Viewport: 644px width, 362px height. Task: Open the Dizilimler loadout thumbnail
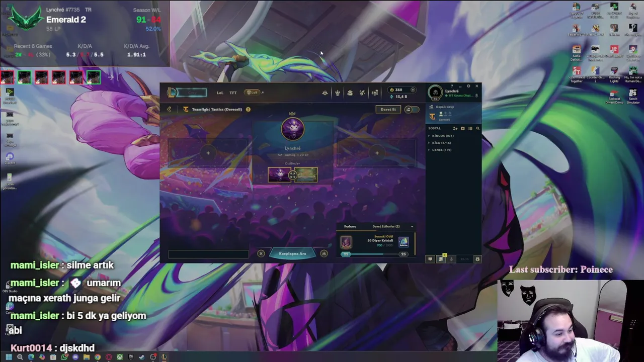coord(292,174)
